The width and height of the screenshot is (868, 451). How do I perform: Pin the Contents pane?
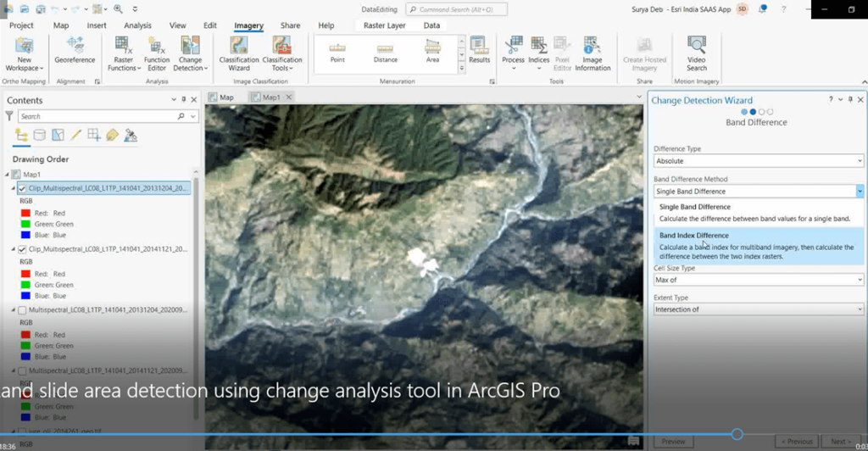[x=184, y=99]
